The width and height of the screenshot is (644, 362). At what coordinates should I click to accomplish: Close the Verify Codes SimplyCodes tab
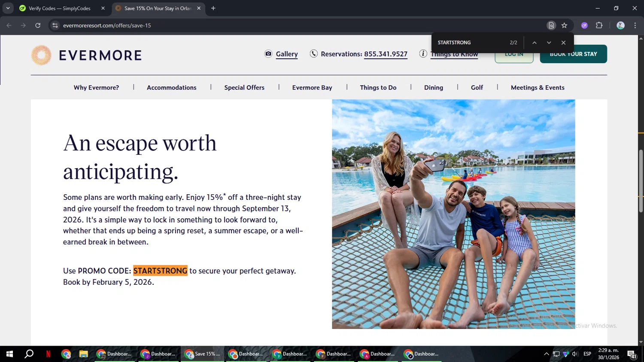pos(103,8)
